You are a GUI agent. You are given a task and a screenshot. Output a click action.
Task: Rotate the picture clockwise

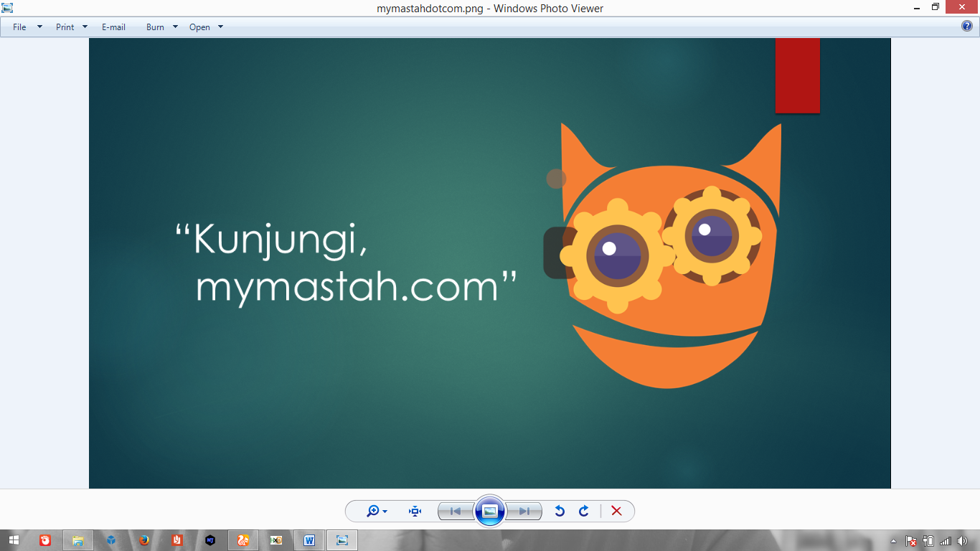pyautogui.click(x=584, y=511)
